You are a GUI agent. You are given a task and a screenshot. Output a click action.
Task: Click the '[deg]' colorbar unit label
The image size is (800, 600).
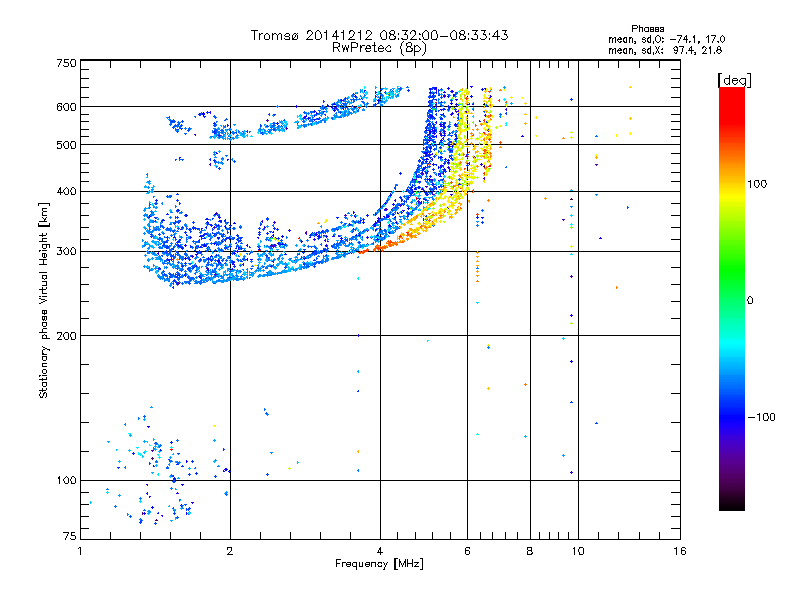(734, 80)
